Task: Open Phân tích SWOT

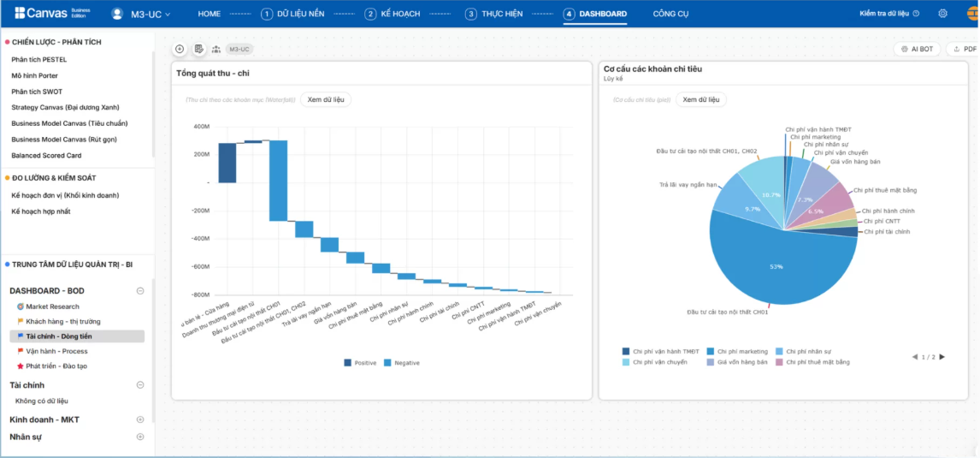Action: coord(37,92)
